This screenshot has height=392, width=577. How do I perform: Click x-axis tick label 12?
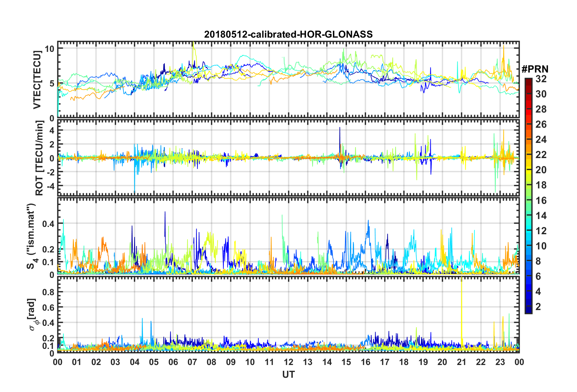pyautogui.click(x=288, y=362)
